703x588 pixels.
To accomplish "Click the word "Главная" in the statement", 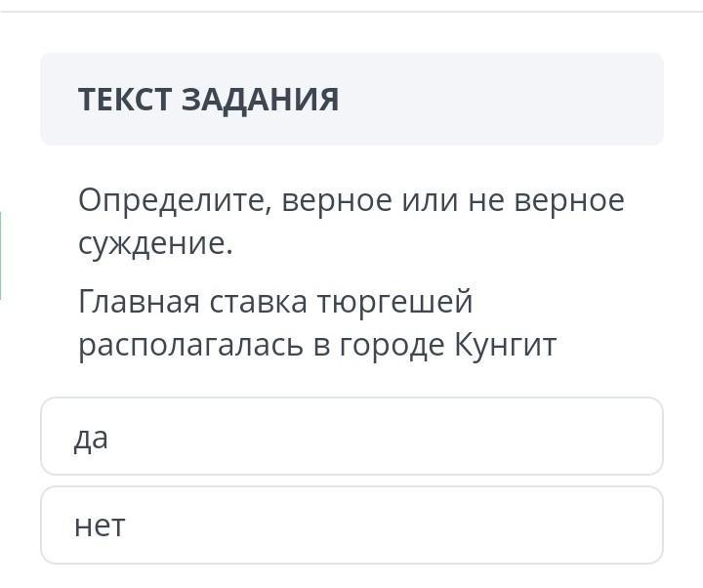I will coord(139,302).
